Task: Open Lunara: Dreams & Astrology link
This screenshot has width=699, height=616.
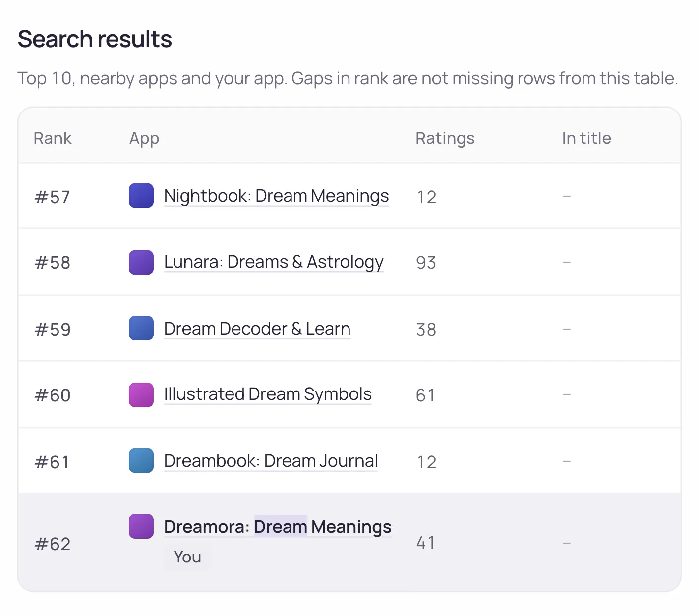Action: coord(274,262)
